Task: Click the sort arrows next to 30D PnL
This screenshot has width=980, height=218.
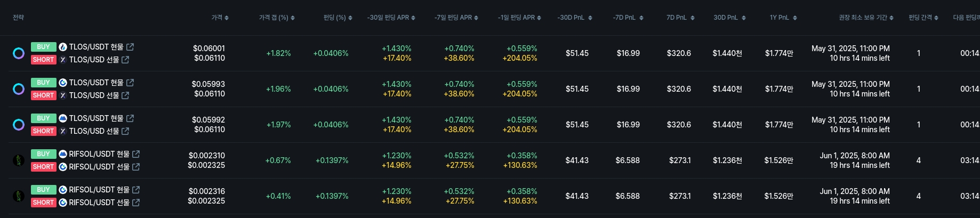Action: pyautogui.click(x=744, y=18)
